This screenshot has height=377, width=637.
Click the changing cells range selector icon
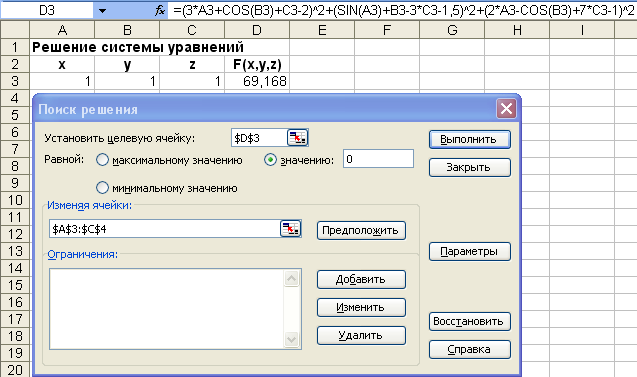(290, 229)
